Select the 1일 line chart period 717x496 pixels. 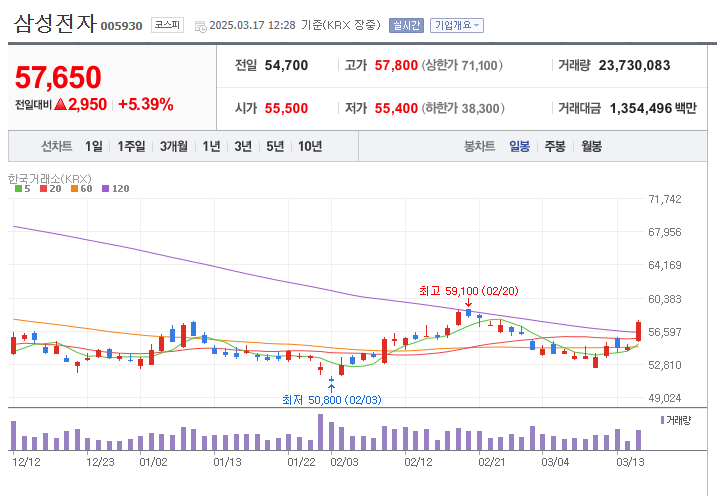(x=94, y=146)
